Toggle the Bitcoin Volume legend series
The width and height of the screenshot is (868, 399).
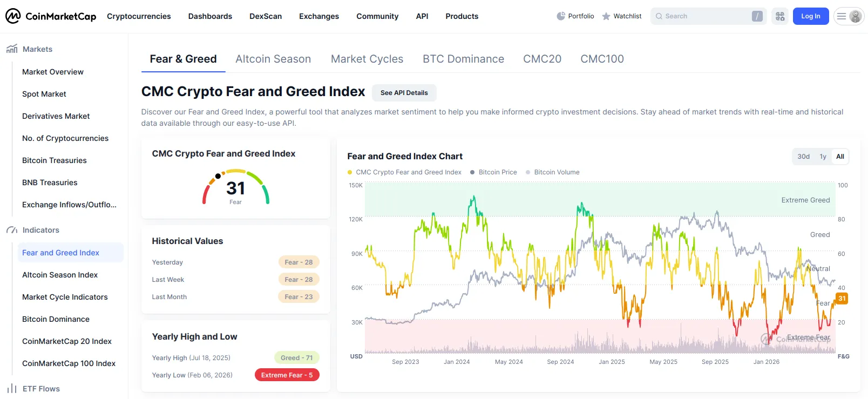click(x=552, y=172)
